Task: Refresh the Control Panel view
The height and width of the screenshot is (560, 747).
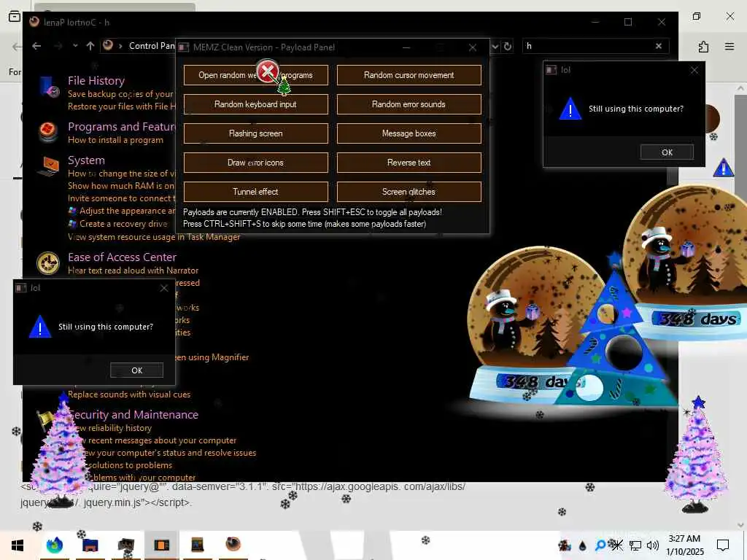Action: point(508,46)
